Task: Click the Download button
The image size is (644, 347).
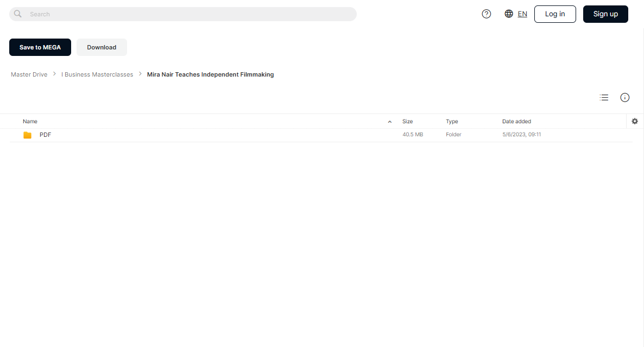Action: pos(102,47)
